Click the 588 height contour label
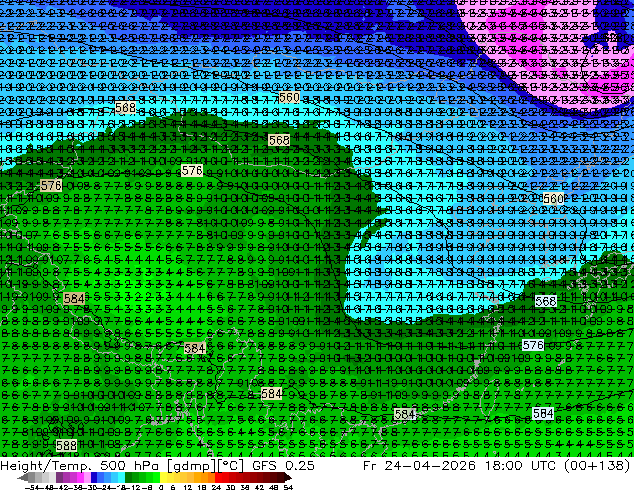Screen dimensions: 634x490 point(66,446)
